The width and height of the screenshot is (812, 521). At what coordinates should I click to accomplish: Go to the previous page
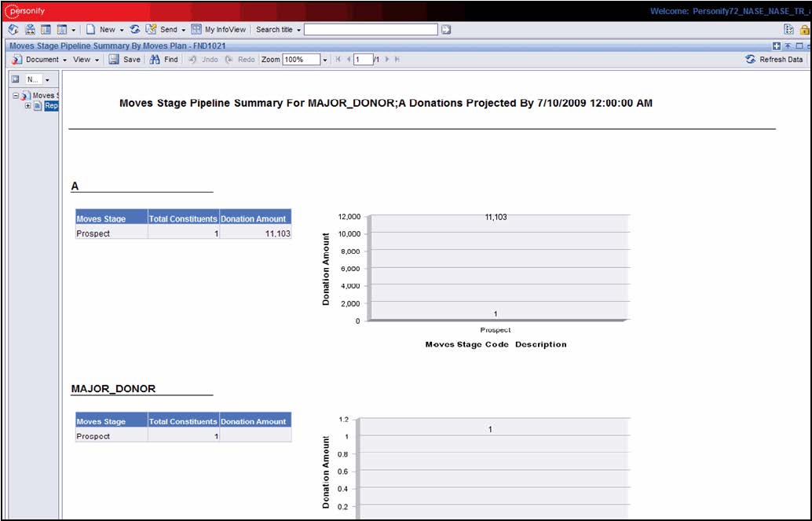point(349,60)
